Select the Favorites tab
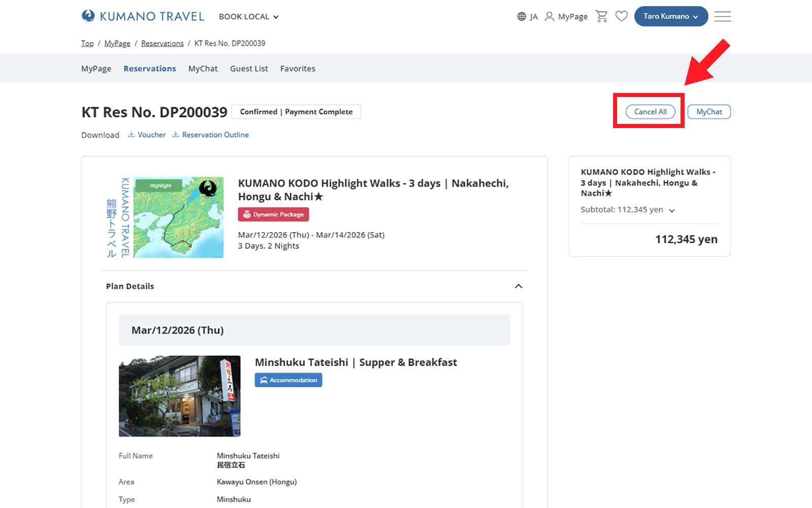 point(297,69)
